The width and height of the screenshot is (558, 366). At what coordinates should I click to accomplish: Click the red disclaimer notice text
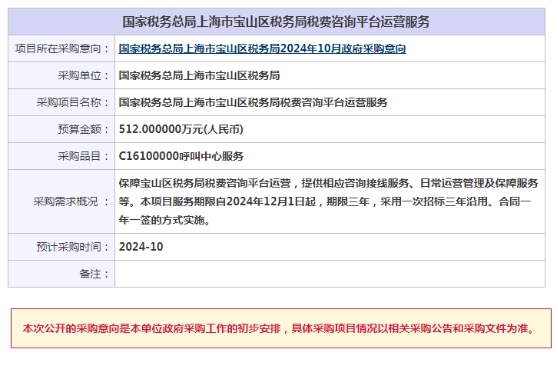click(279, 328)
